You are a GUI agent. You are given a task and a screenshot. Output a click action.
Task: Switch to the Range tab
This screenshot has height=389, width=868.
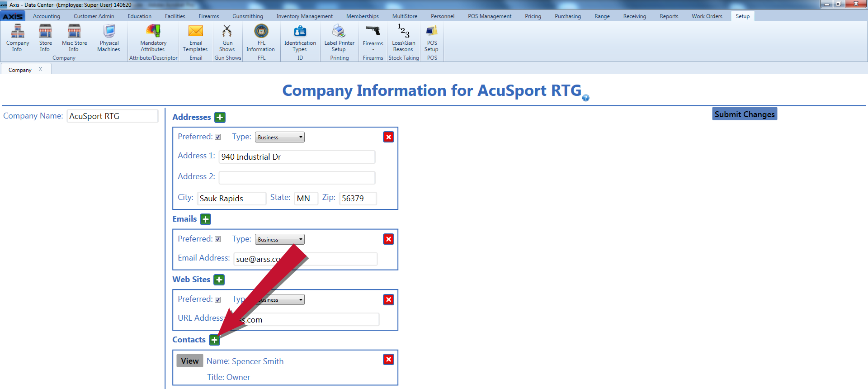pyautogui.click(x=602, y=16)
